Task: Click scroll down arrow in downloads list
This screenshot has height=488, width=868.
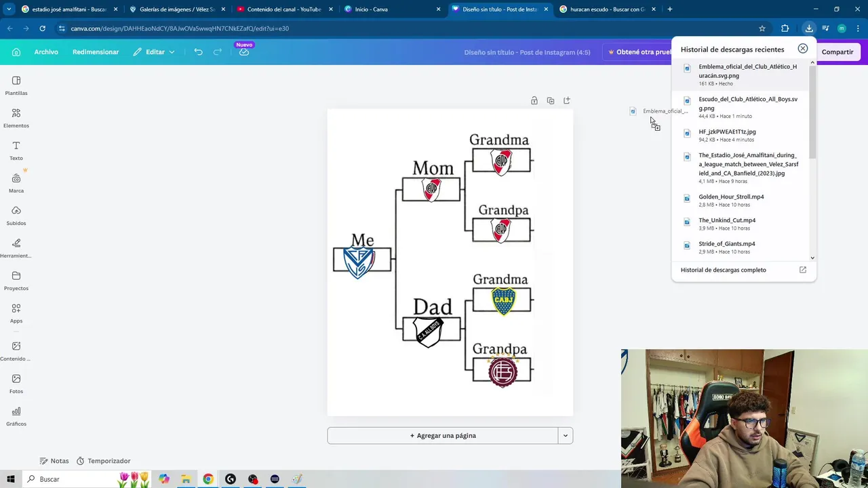Action: pyautogui.click(x=812, y=258)
